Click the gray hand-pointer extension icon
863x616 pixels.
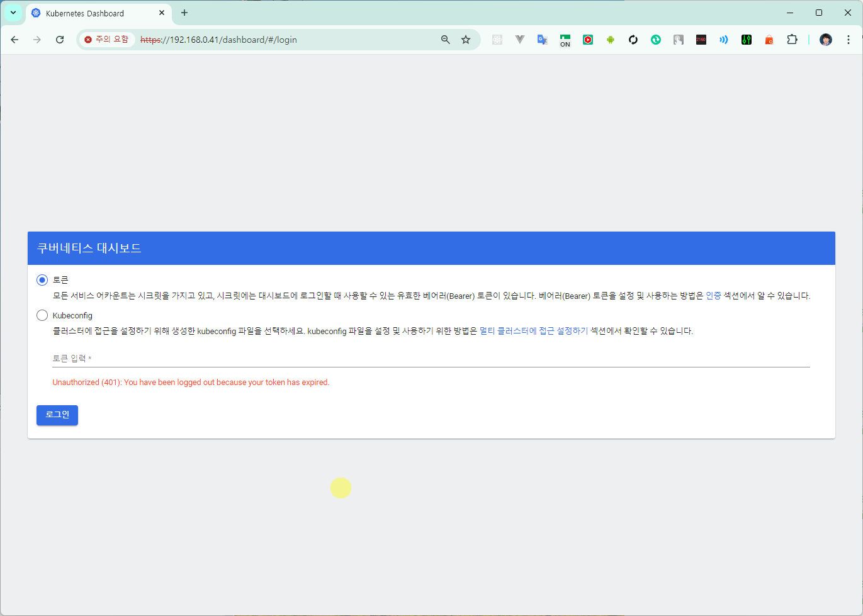[x=679, y=40]
